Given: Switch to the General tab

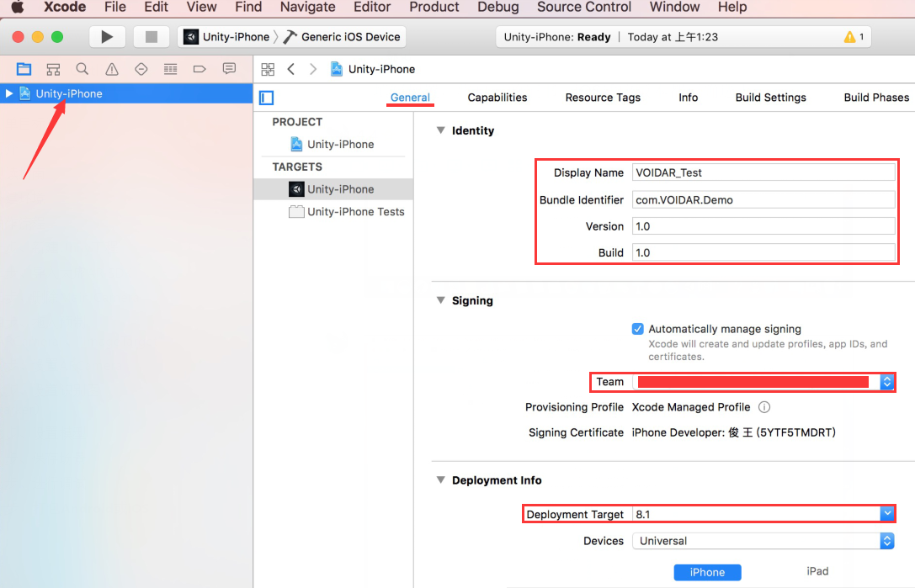Looking at the screenshot, I should coord(410,98).
